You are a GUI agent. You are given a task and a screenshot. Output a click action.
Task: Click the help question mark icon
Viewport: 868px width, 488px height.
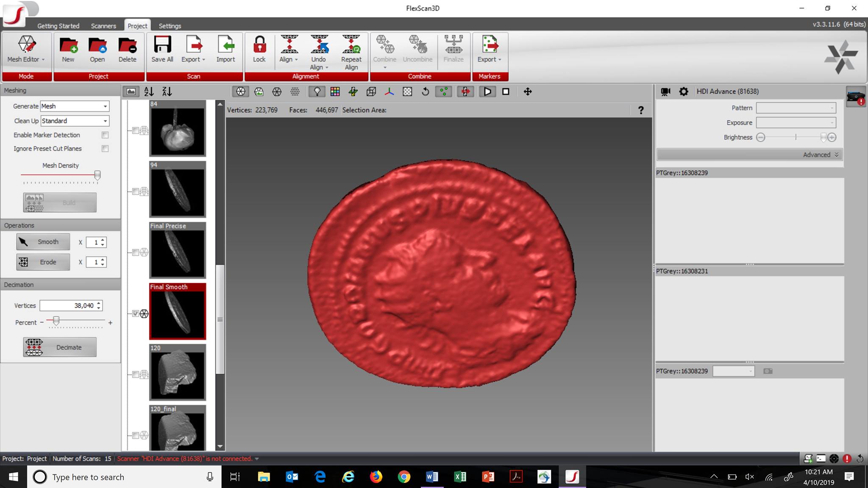pos(641,110)
